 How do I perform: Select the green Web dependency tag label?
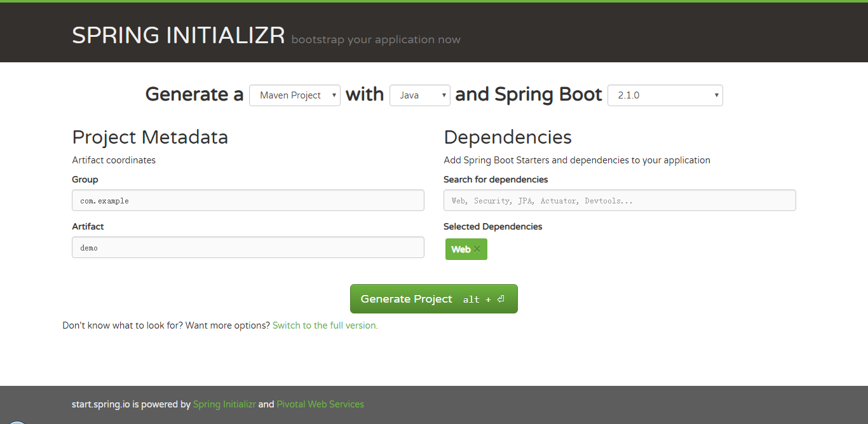click(x=461, y=249)
